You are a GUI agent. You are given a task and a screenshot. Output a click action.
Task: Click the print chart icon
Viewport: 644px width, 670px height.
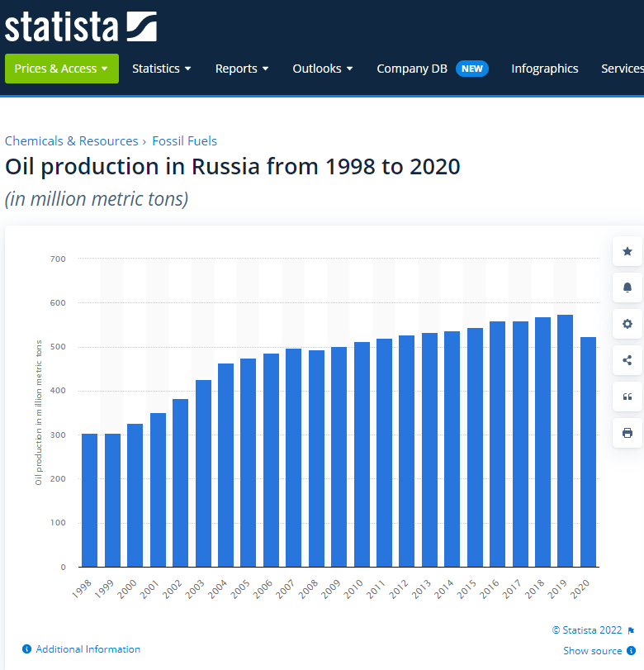click(x=627, y=433)
